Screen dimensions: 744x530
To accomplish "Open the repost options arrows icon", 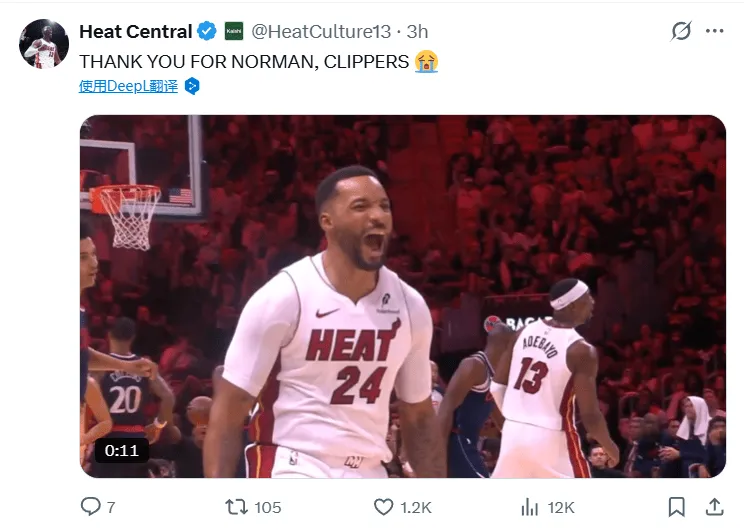I will (237, 506).
